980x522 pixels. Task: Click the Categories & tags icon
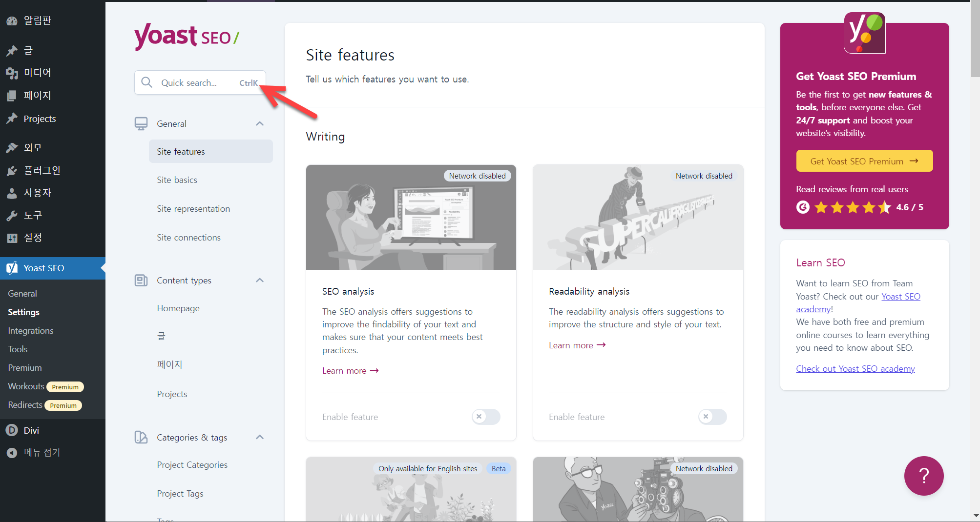(x=141, y=437)
